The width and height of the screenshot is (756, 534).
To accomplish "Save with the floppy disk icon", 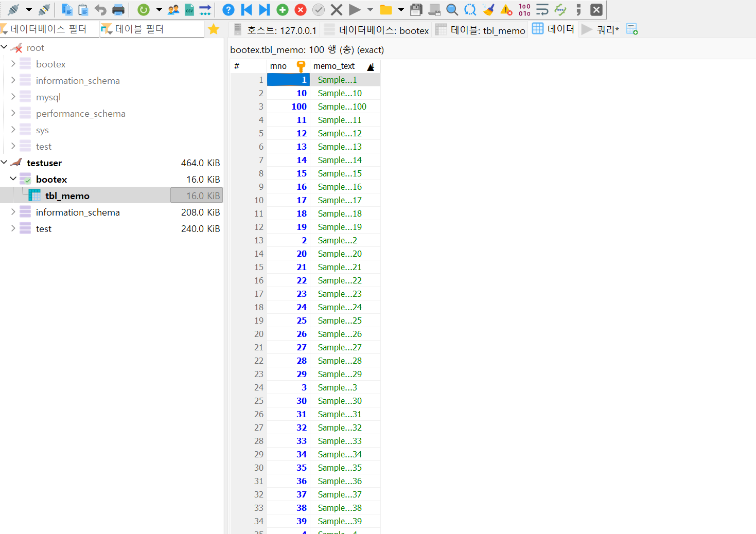I will [416, 9].
